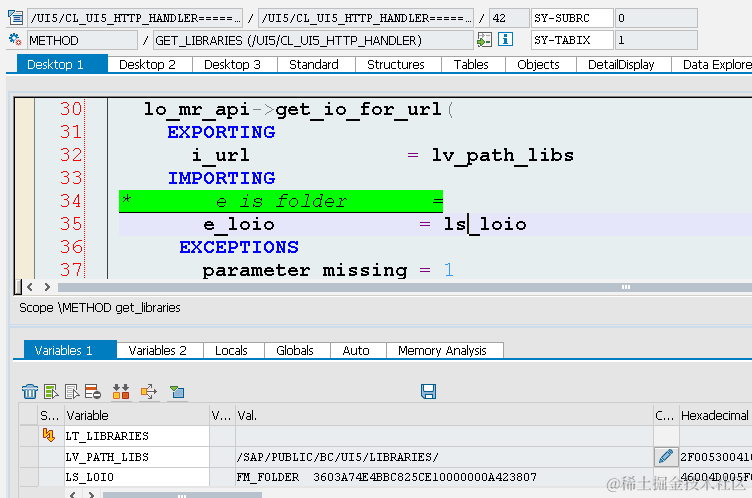Open the Locals tab
Screen dimensions: 752x498
(231, 351)
